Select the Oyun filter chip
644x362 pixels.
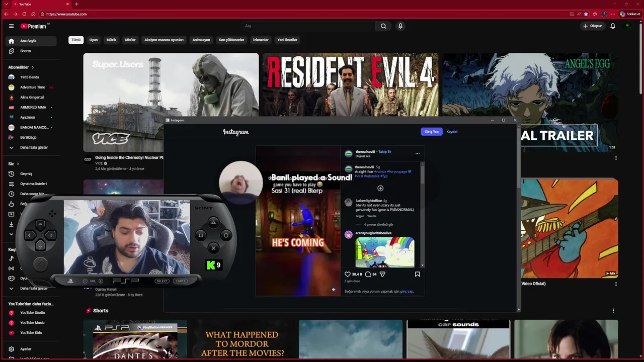(94, 40)
